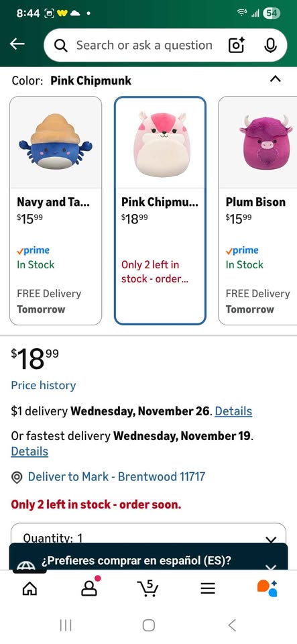Go to Home tab in bottom bar

29,589
